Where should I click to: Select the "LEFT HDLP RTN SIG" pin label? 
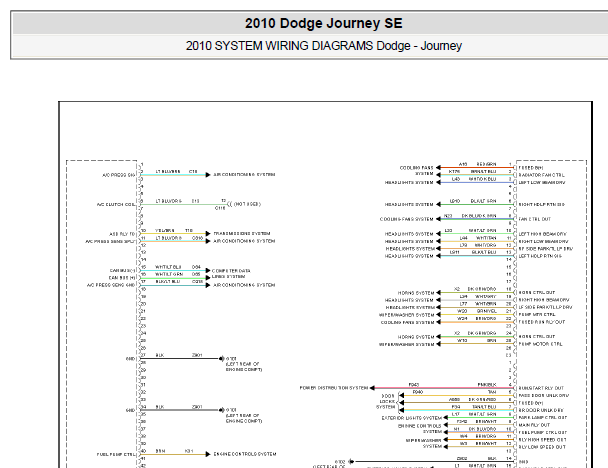click(x=540, y=256)
